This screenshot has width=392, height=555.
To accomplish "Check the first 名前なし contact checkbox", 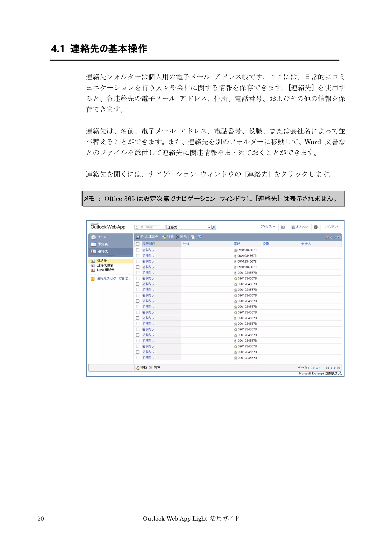I will point(138,250).
